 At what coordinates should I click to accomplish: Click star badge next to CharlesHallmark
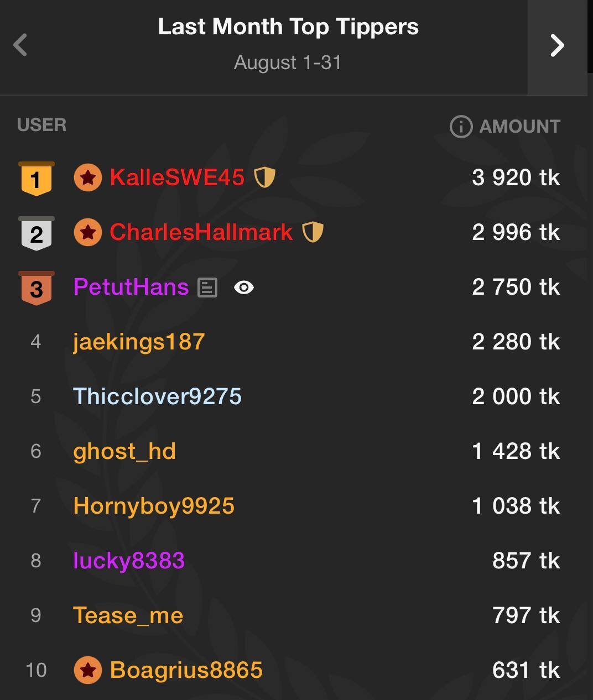pos(87,232)
